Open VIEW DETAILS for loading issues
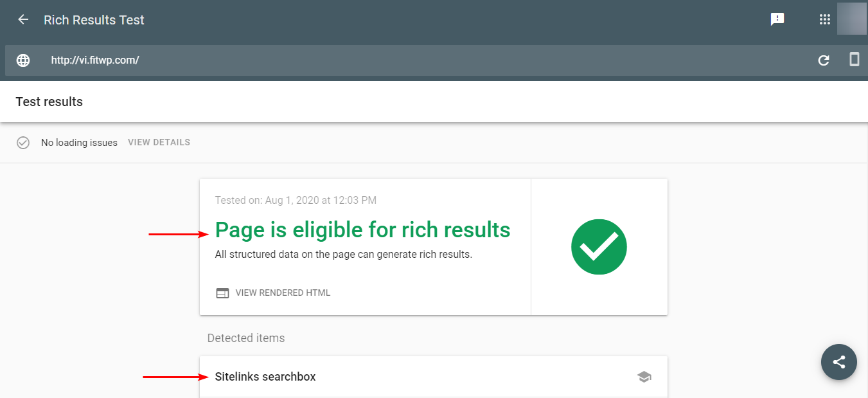The height and width of the screenshot is (398, 868). point(159,142)
